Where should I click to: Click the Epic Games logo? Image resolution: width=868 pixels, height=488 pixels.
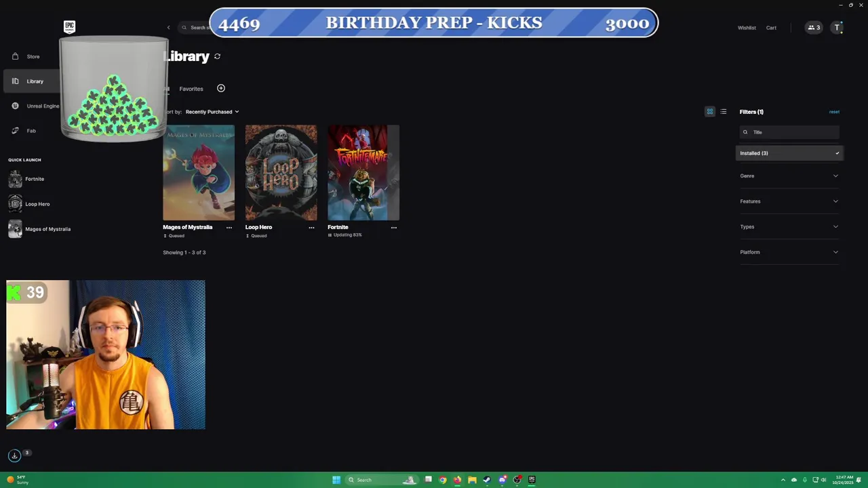click(69, 26)
